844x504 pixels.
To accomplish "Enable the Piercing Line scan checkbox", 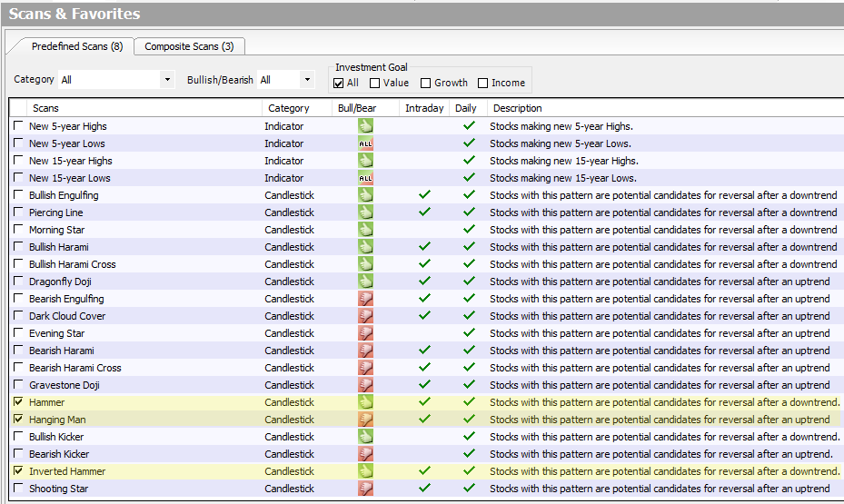I will (x=19, y=212).
